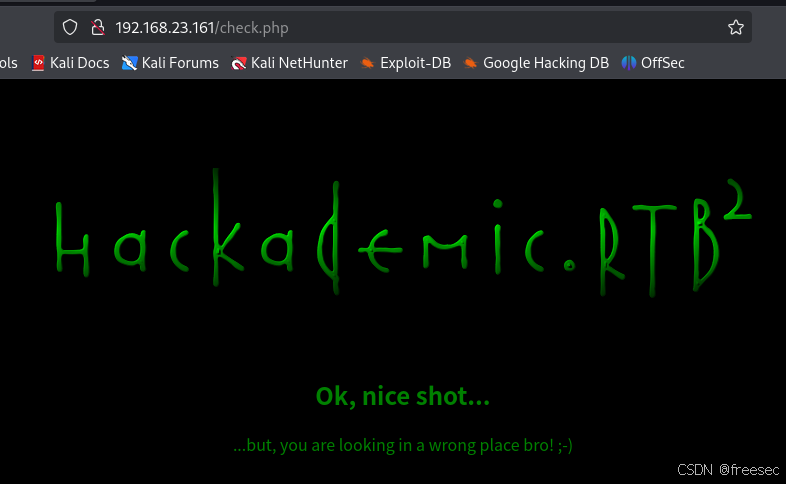This screenshot has width=786, height=484.
Task: Open the OffSec bookmark
Action: (653, 63)
